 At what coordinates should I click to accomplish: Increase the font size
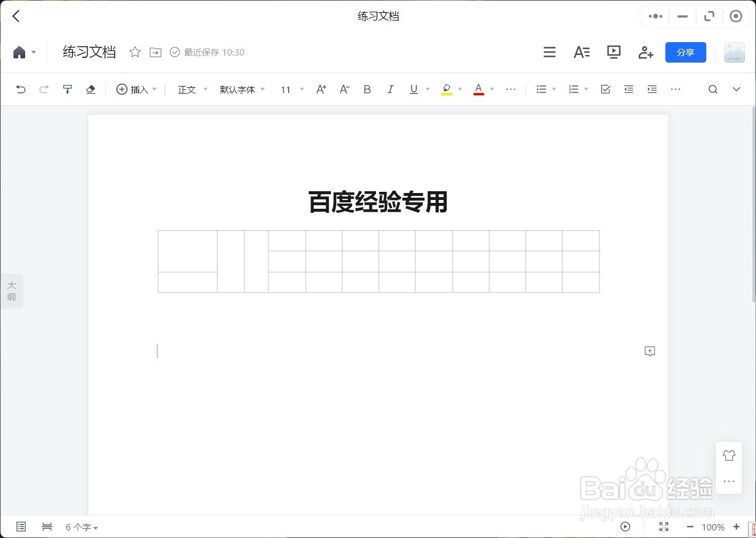pyautogui.click(x=321, y=89)
